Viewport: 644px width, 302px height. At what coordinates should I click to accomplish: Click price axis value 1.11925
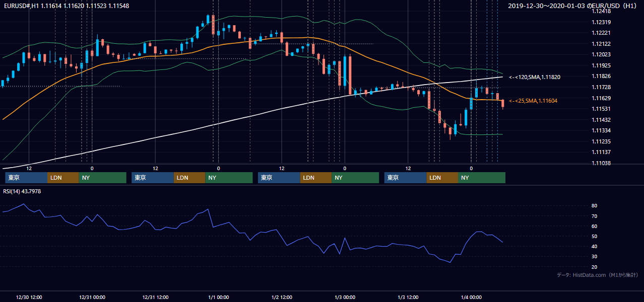(x=601, y=65)
